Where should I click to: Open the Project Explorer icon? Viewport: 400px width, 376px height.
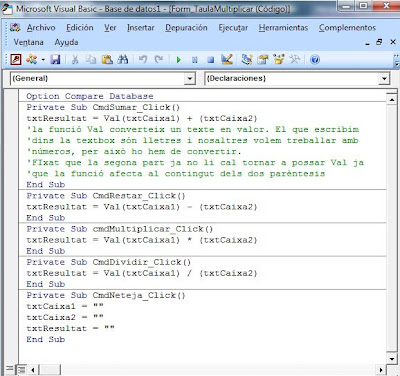click(x=247, y=60)
